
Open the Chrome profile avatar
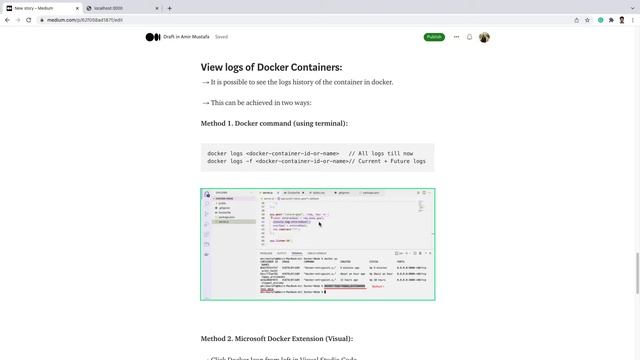tap(622, 20)
